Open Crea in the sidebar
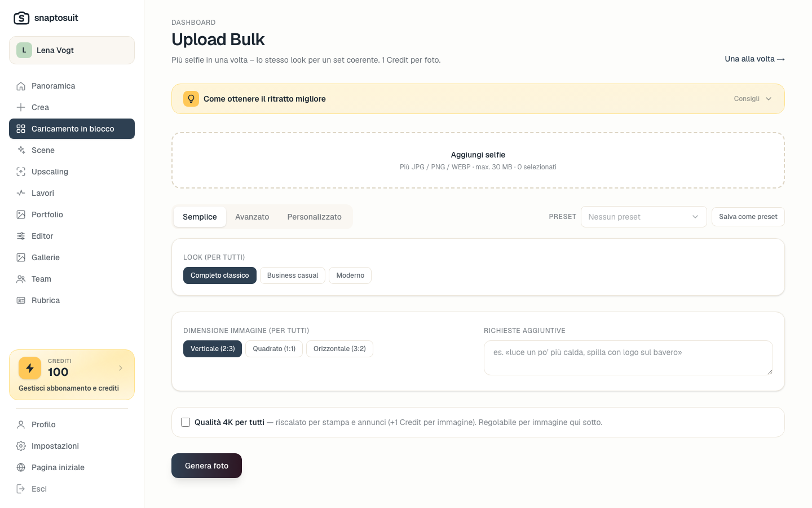This screenshot has height=508, width=812. coord(72,107)
